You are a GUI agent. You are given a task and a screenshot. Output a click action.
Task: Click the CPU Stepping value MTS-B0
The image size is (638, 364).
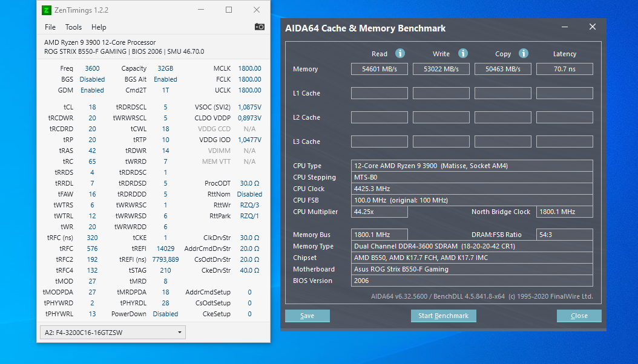pyautogui.click(x=472, y=177)
